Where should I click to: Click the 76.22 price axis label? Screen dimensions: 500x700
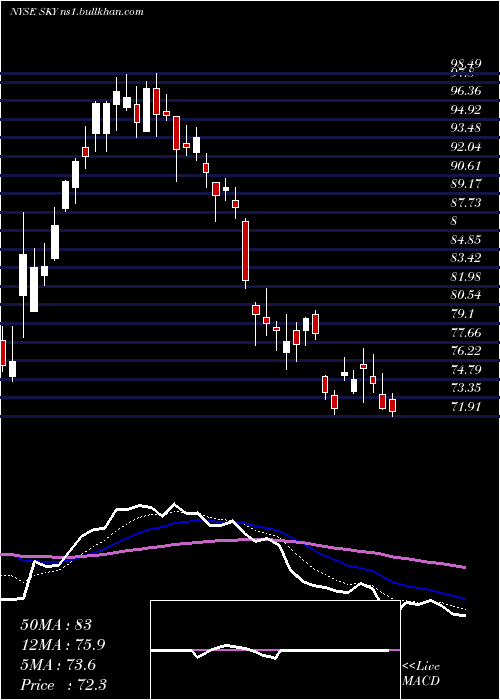click(x=466, y=350)
